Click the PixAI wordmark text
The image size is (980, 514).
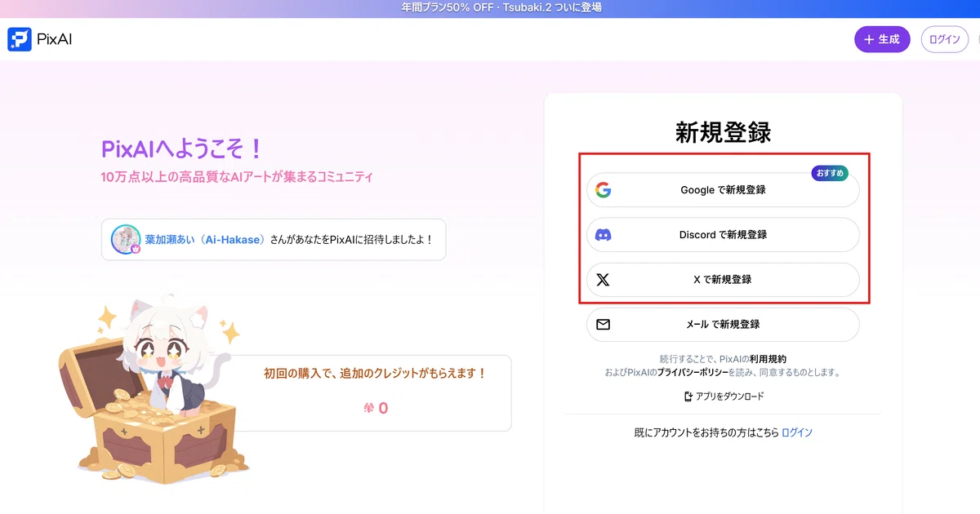[55, 39]
